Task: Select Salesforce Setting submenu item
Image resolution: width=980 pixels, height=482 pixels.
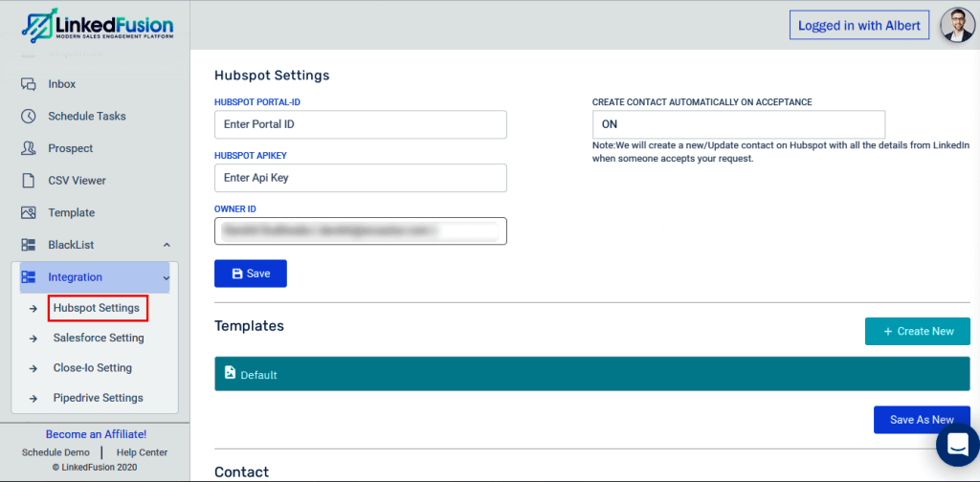Action: (x=99, y=338)
